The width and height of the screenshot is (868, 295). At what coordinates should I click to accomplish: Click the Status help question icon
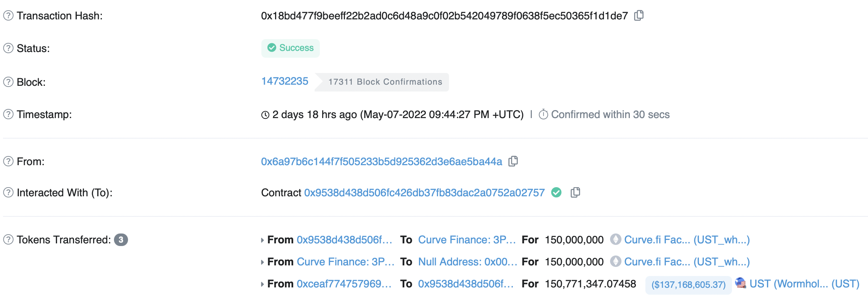[8, 48]
